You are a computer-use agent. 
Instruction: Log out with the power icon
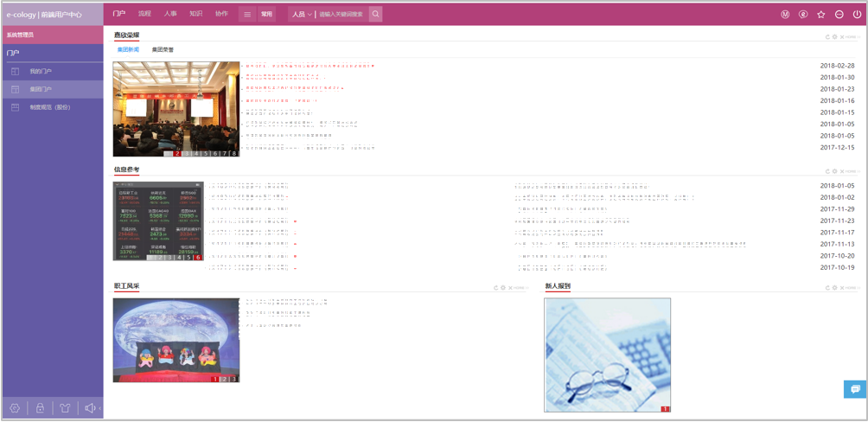[857, 15]
